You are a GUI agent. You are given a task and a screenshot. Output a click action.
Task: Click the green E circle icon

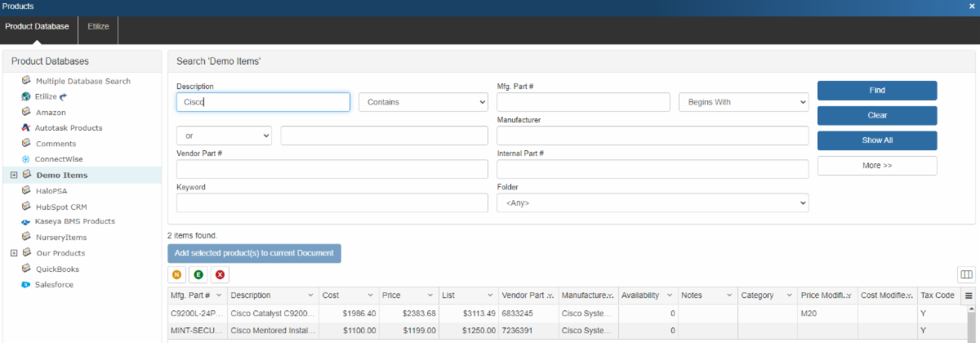pos(198,275)
